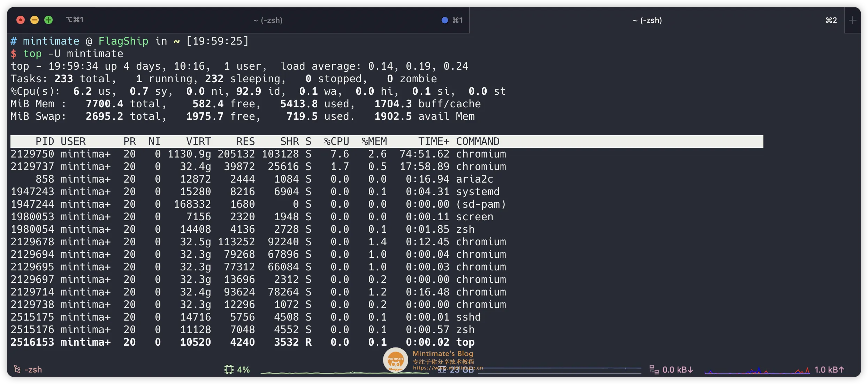Click the USER column header
Image resolution: width=868 pixels, height=384 pixels.
73,141
